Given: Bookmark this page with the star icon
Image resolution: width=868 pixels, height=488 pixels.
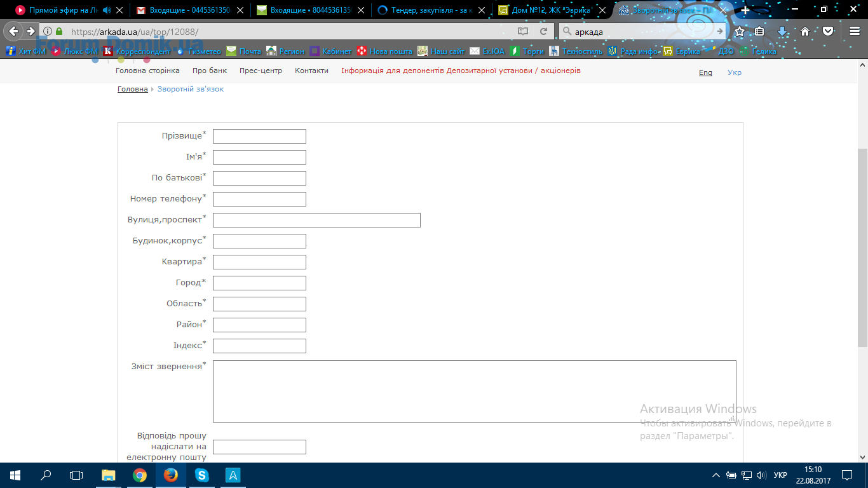Looking at the screenshot, I should (740, 31).
